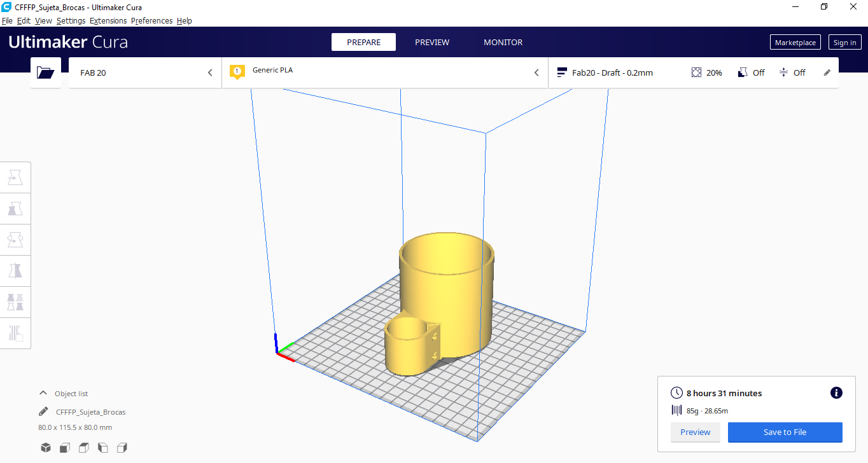Switch to the PREPARE stage
Viewport: 868px width, 463px height.
tap(363, 42)
